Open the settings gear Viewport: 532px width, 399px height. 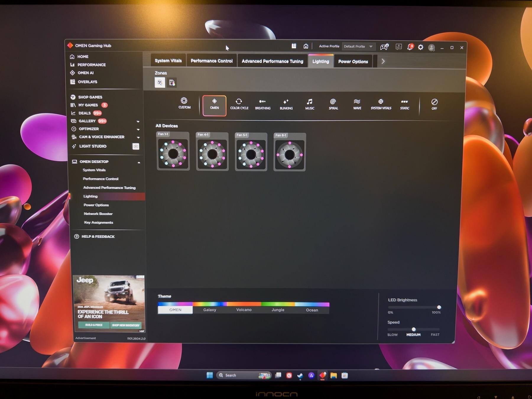(421, 47)
